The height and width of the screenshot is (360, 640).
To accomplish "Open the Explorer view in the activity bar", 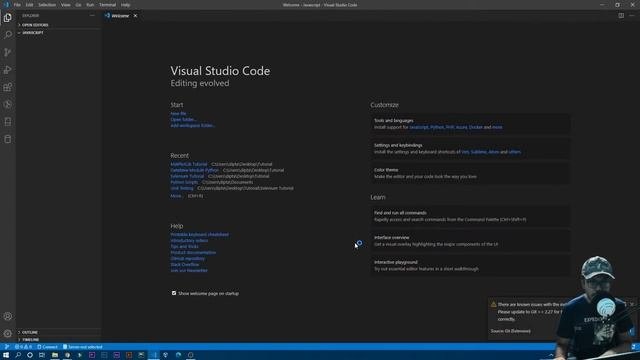I will point(8,18).
